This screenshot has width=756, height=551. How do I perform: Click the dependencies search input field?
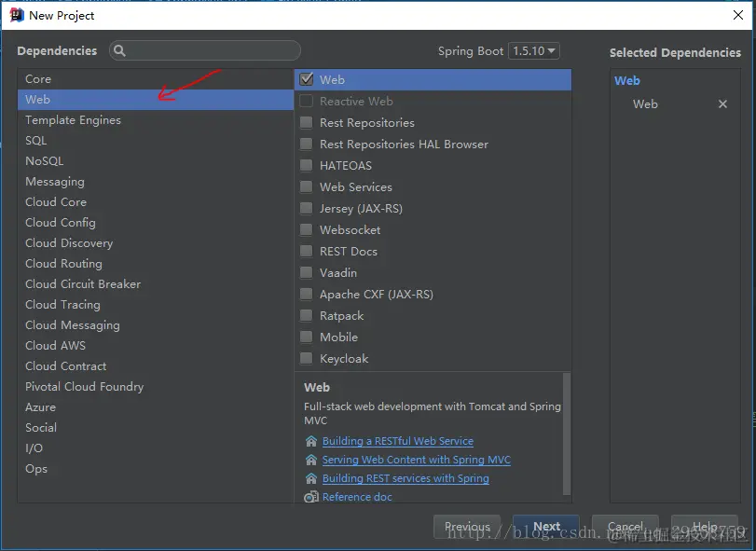(205, 50)
